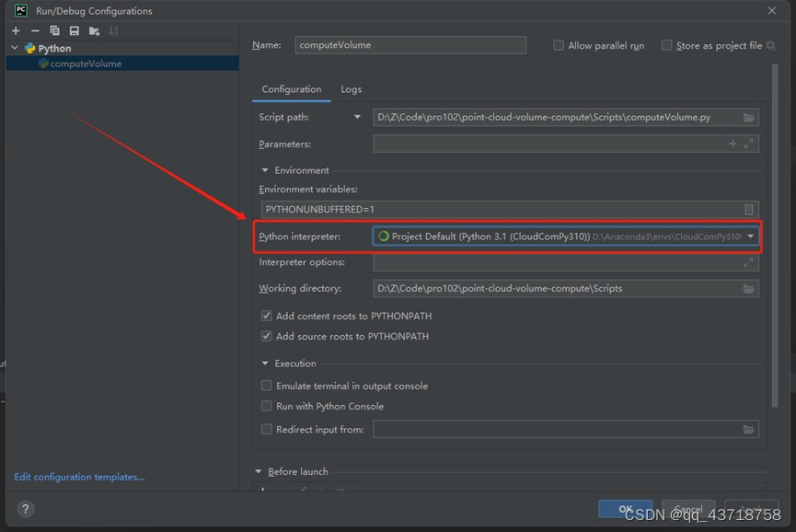Open the Python interpreter dropdown
The height and width of the screenshot is (532, 796).
point(751,237)
